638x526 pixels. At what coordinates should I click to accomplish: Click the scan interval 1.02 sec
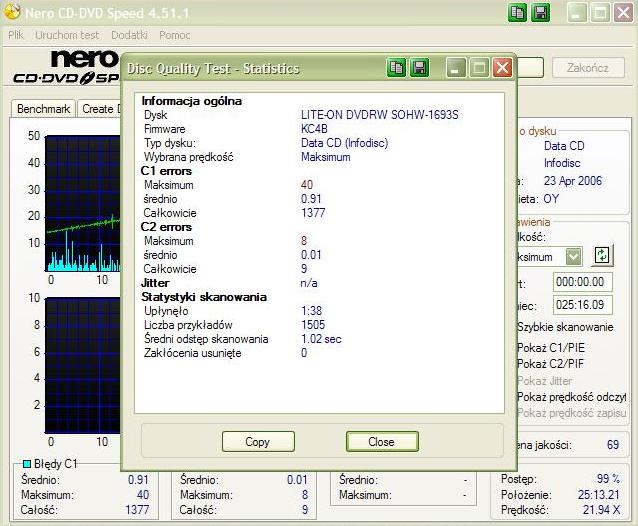(x=321, y=339)
